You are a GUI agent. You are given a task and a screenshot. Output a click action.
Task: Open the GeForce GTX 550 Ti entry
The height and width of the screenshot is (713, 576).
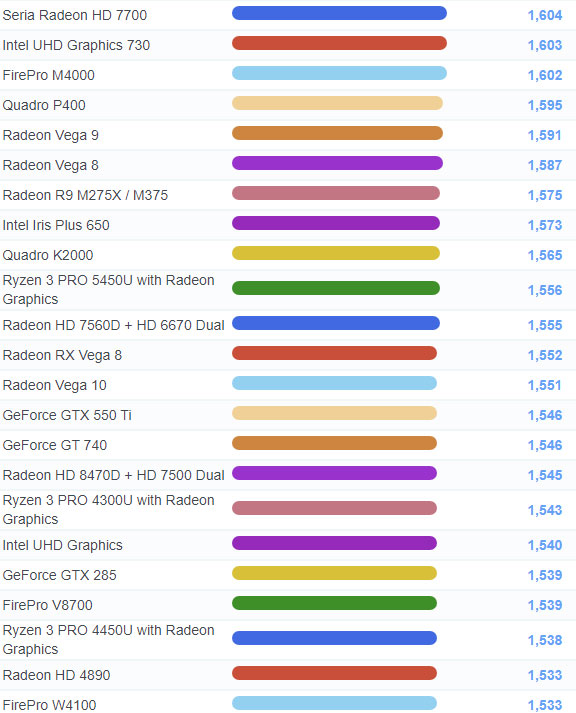67,415
